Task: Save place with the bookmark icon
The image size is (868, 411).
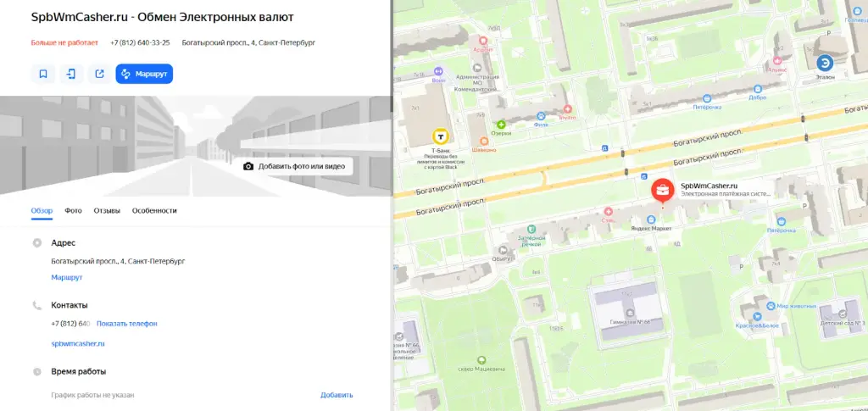Action: (x=43, y=74)
